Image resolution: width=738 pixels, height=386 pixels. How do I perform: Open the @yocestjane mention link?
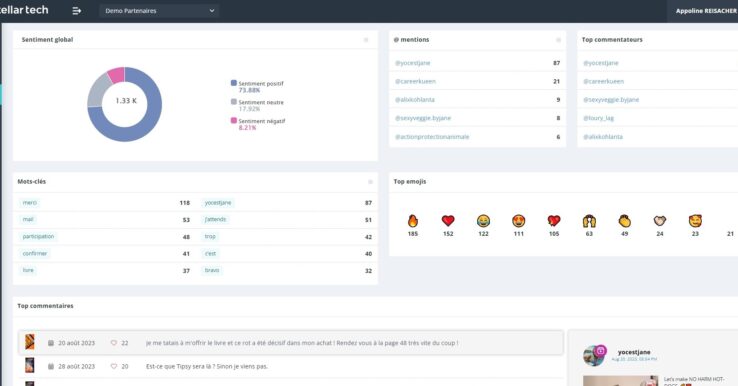point(412,63)
